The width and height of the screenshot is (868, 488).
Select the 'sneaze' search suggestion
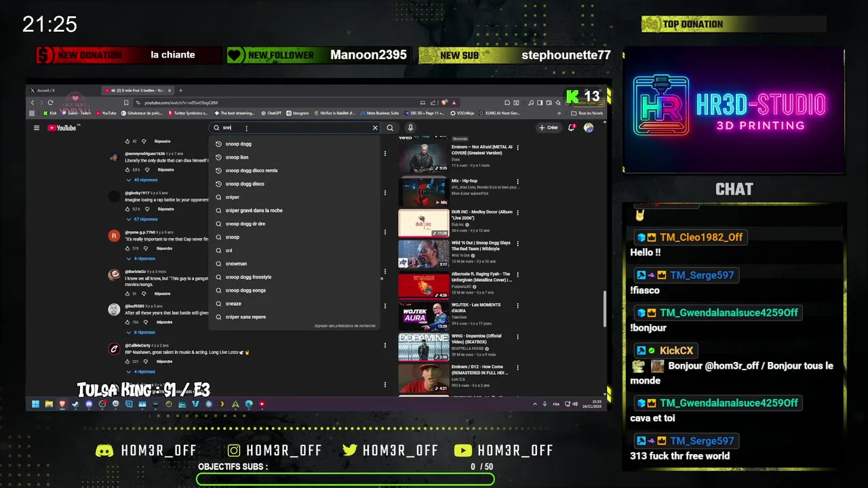294,304
